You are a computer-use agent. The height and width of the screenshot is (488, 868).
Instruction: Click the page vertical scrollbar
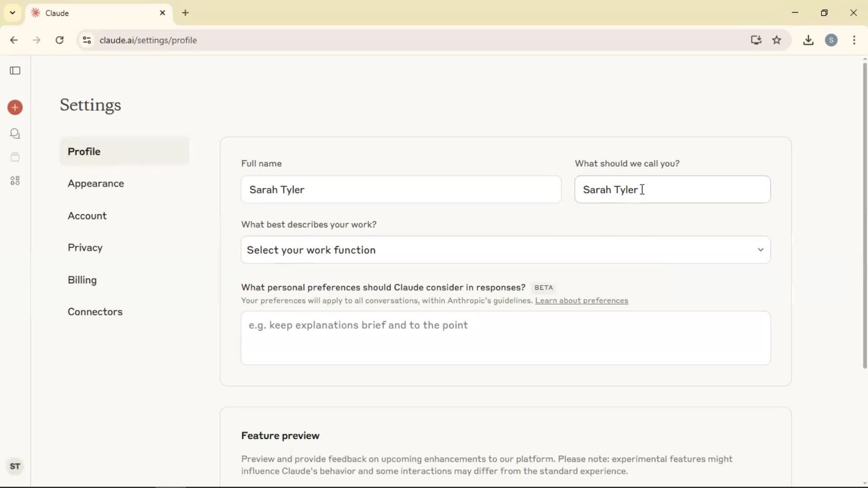click(864, 217)
